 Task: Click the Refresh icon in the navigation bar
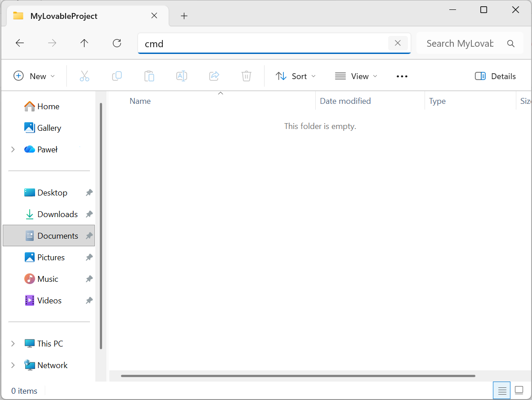116,43
